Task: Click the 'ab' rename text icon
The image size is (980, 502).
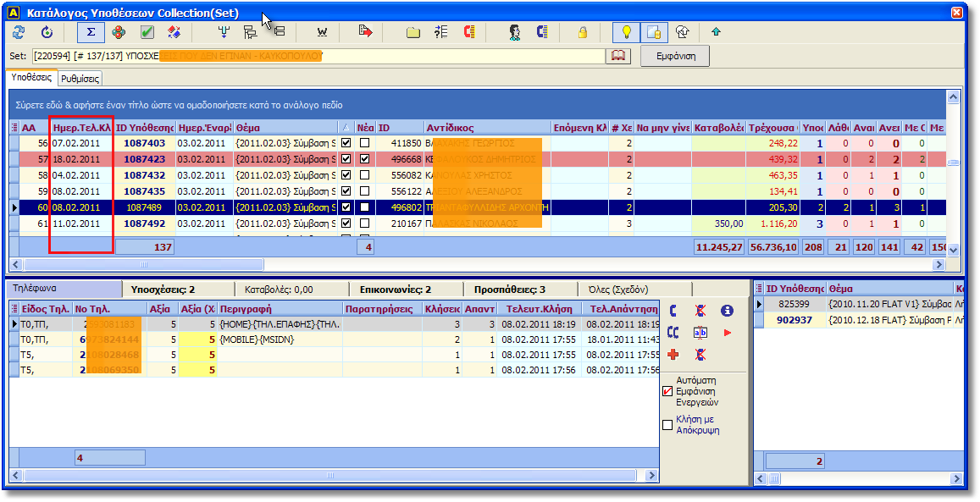Action: tap(700, 332)
